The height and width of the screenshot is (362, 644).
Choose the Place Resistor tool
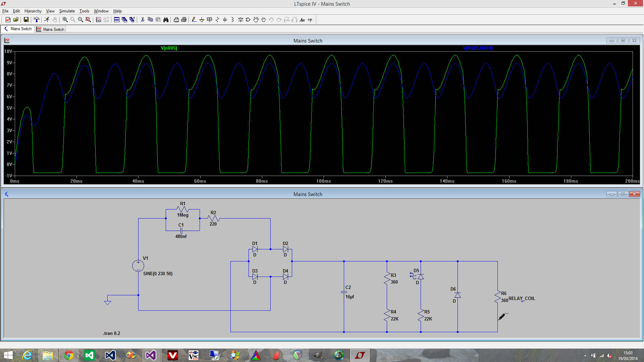point(217,20)
